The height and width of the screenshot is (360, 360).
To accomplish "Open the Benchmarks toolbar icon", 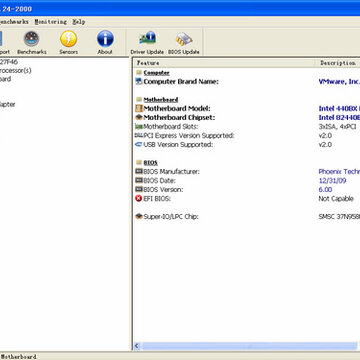I will [32, 39].
